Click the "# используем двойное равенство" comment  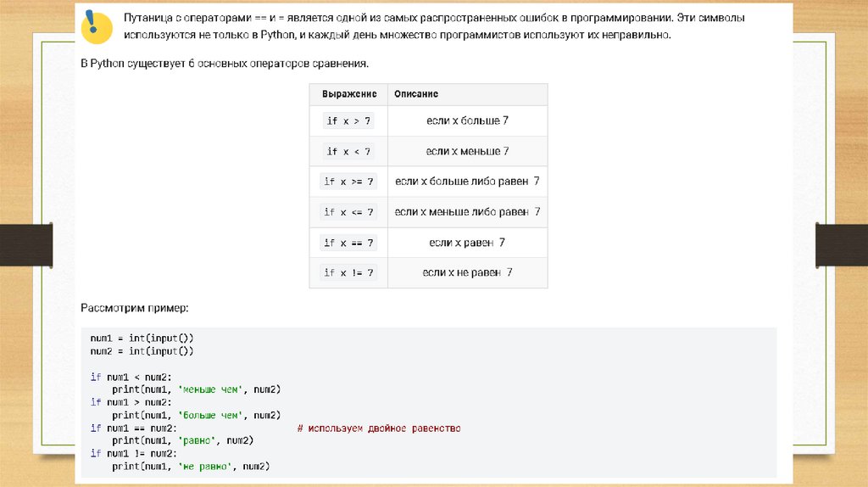pyautogui.click(x=379, y=428)
